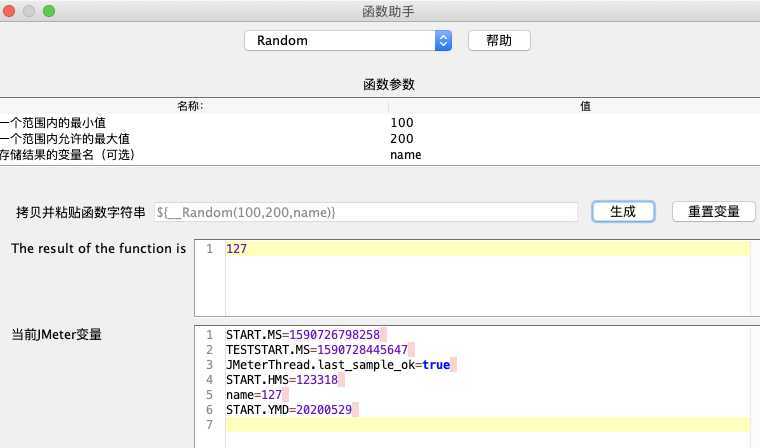The image size is (760, 448).
Task: Click the START.MS=1590726798258 variable line
Action: [303, 335]
